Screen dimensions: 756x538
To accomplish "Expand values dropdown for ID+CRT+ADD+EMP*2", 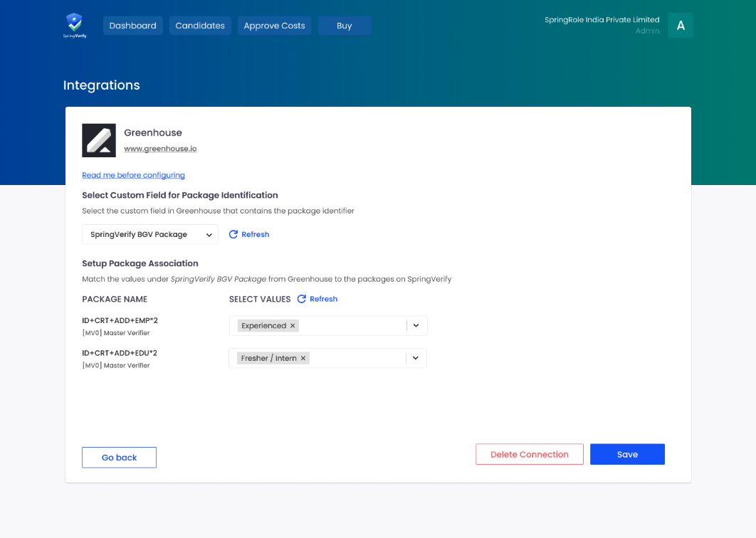I will coord(416,325).
